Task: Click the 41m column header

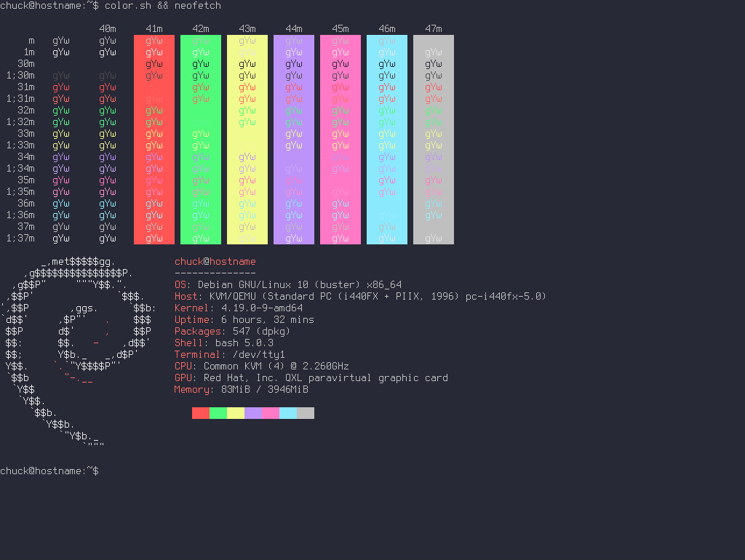Action: 154,29
